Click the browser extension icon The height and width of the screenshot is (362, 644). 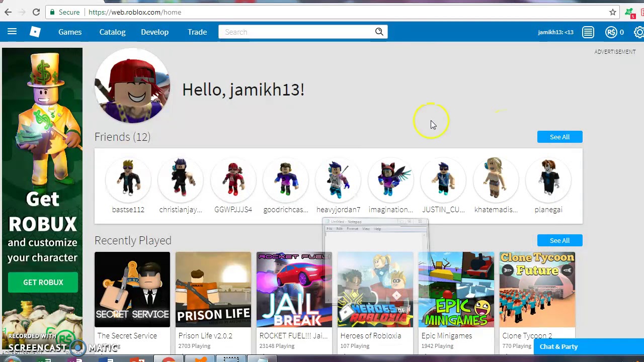click(630, 13)
